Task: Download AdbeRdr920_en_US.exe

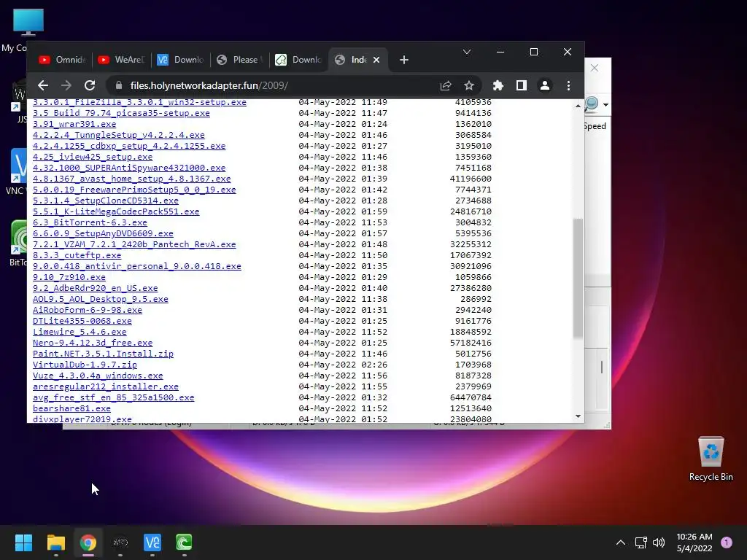Action: coord(96,289)
